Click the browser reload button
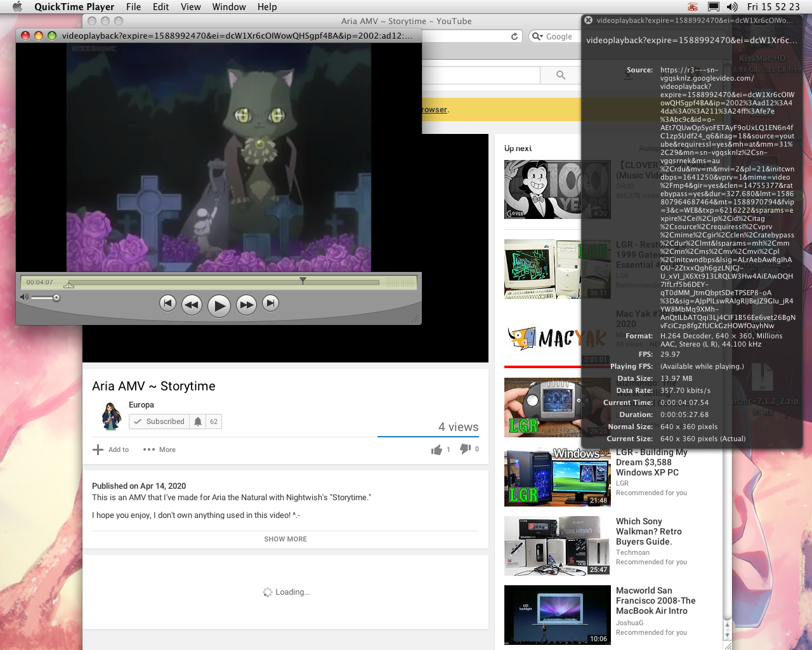 [x=514, y=36]
